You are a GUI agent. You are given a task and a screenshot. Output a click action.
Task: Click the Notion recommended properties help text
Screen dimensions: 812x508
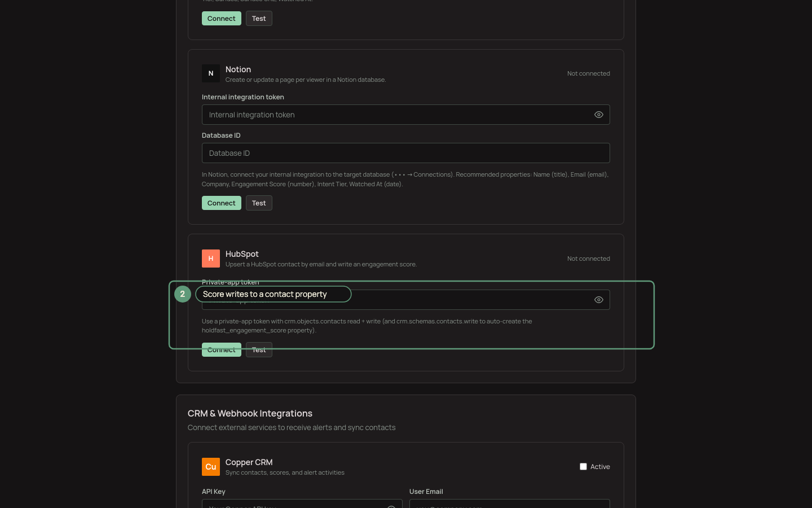coord(405,179)
